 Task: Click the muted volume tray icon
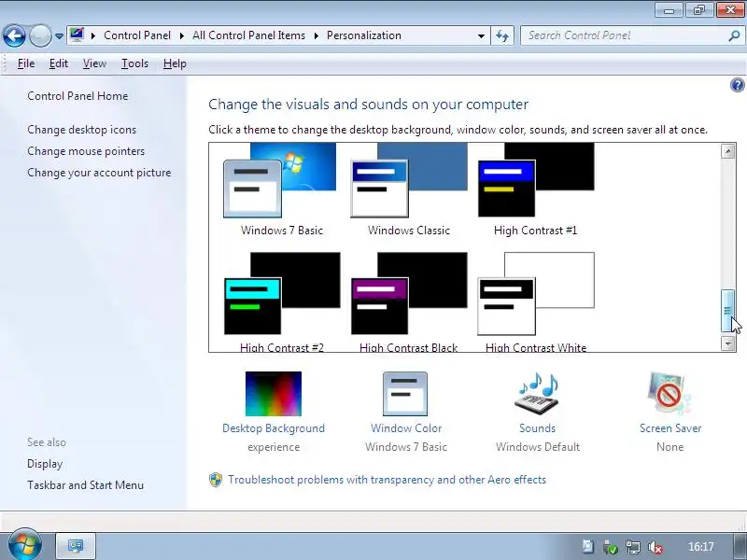coord(655,547)
